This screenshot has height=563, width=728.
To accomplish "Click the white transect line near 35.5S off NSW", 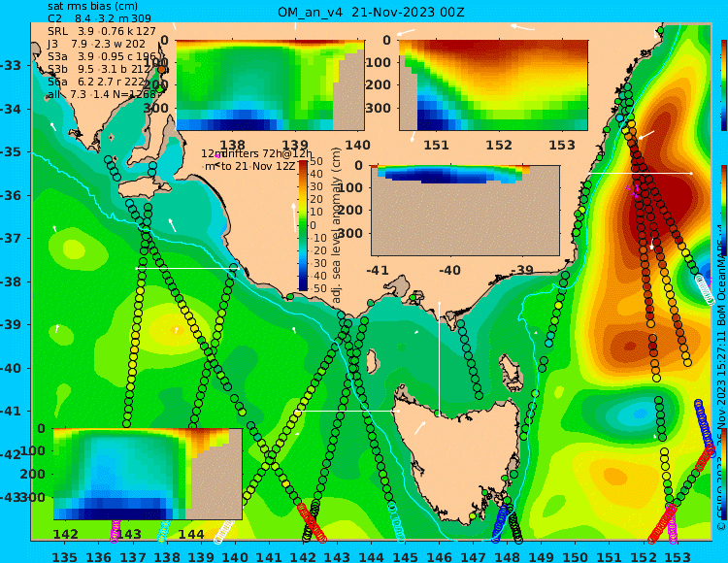I will click(641, 173).
